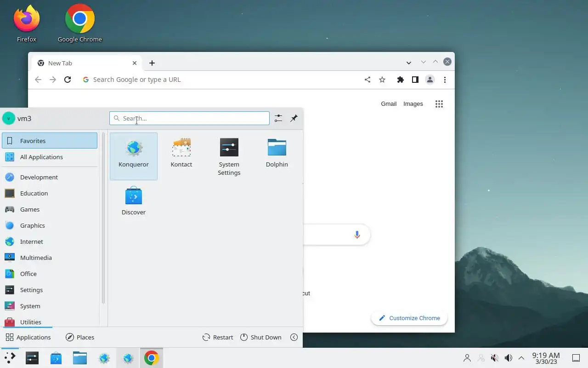Click Customize Chrome button

pyautogui.click(x=409, y=318)
